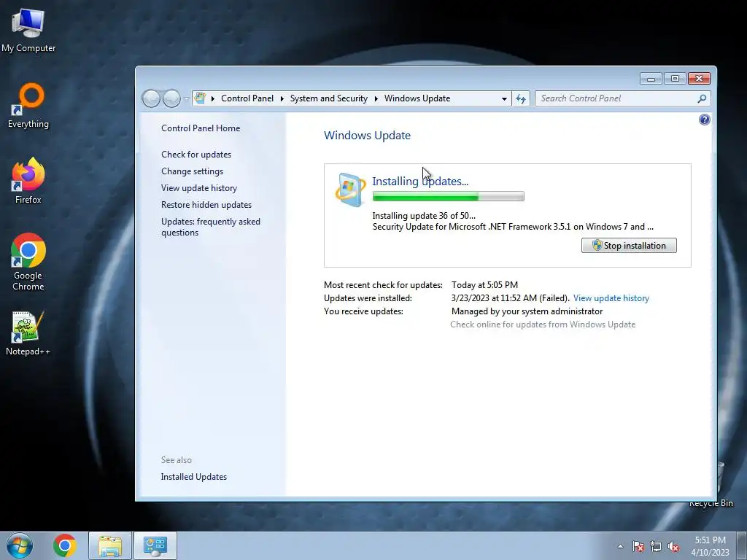Screen dimensions: 747x560
Task: Select Control Panel in the breadcrumb
Action: pos(247,98)
